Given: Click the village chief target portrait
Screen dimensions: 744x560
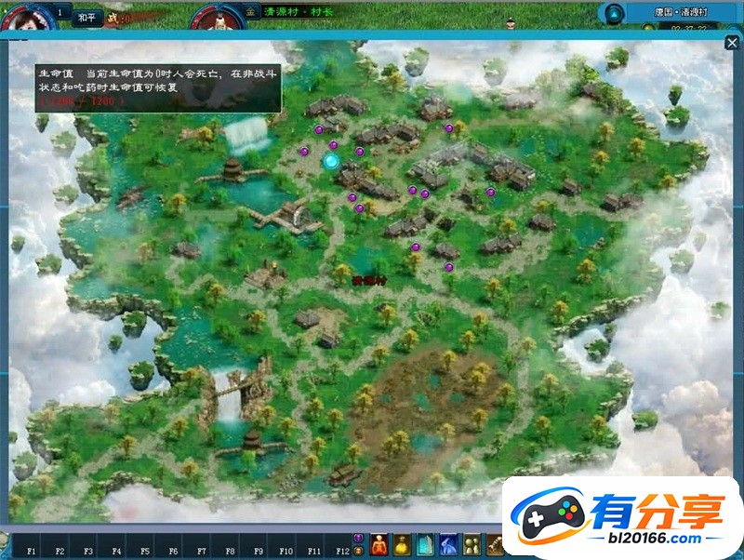Looking at the screenshot, I should click(x=219, y=19).
